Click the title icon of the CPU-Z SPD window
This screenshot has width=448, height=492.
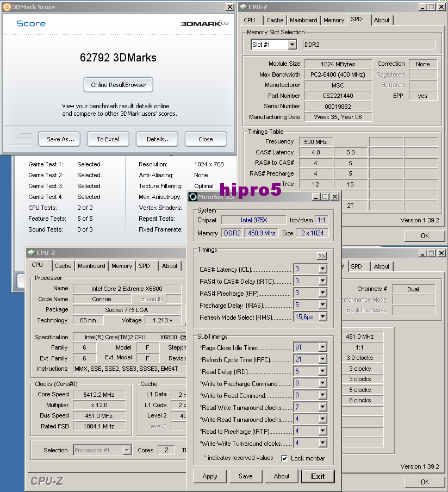pyautogui.click(x=244, y=7)
